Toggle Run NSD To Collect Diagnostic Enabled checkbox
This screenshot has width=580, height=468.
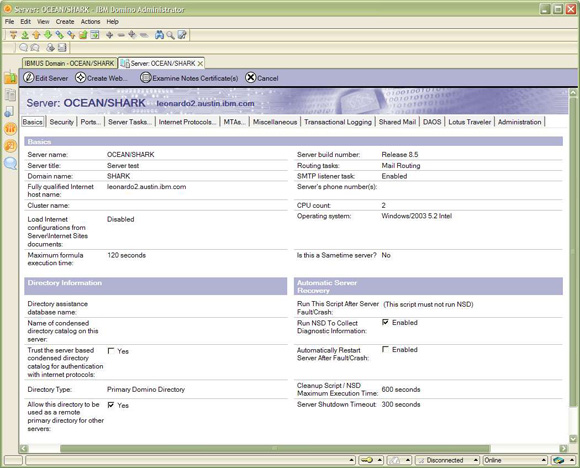[x=385, y=322]
